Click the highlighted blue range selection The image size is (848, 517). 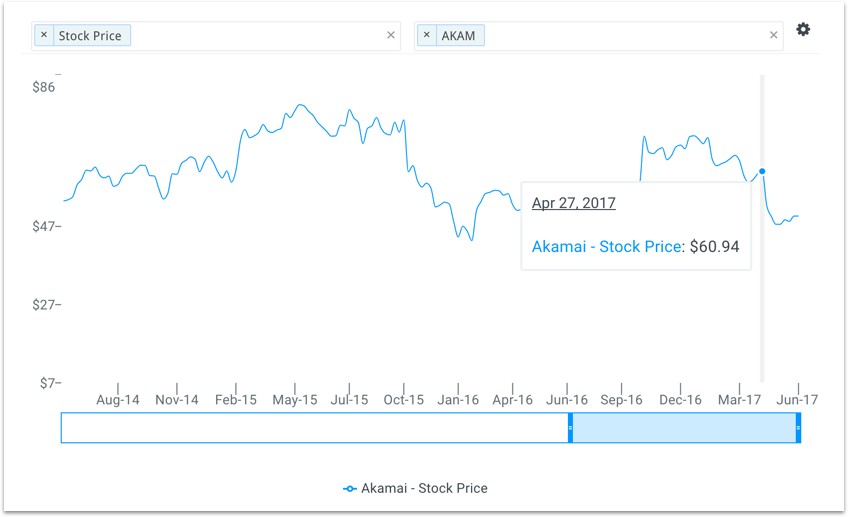684,427
